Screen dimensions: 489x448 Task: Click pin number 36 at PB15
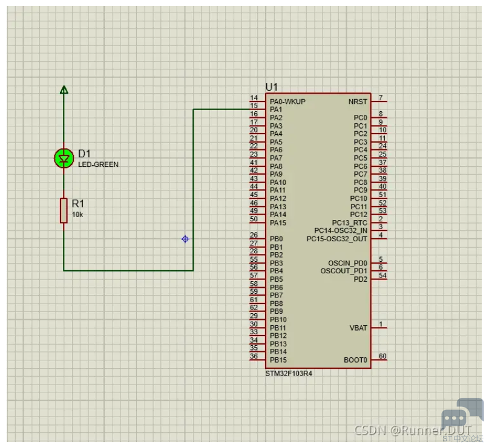(254, 356)
